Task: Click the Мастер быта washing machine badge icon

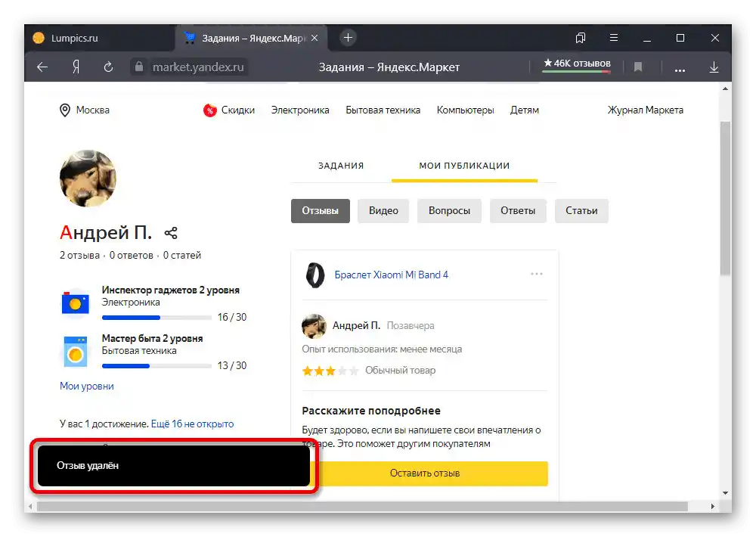Action: 76,352
